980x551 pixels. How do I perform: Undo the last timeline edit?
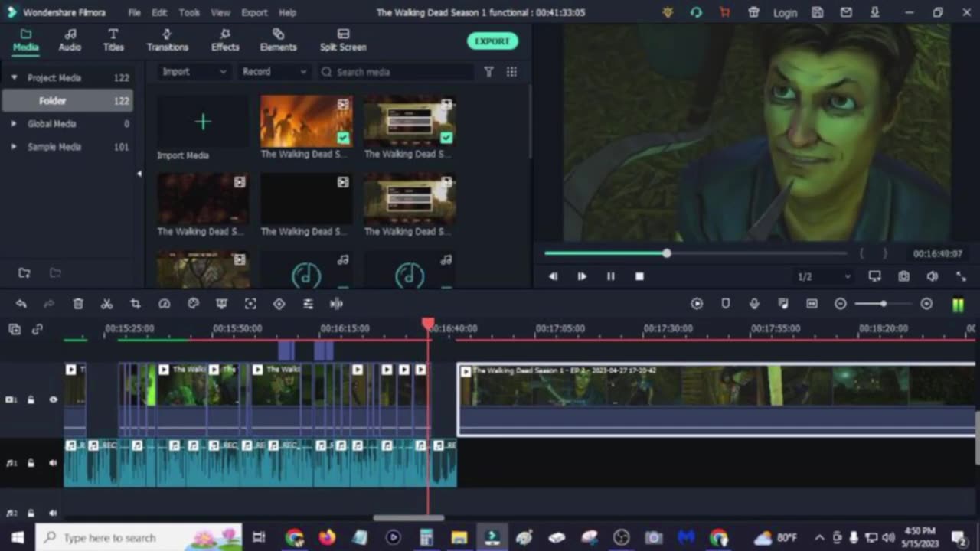pos(21,304)
